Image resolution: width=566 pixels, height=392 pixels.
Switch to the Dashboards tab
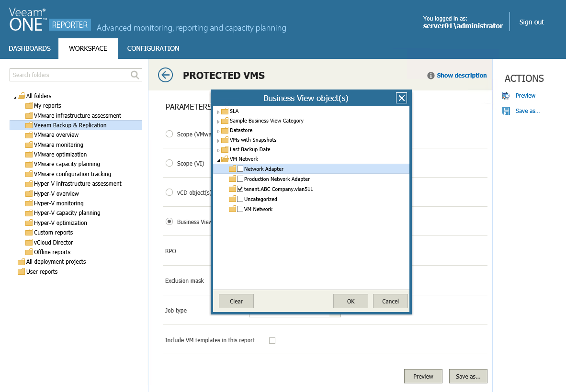pyautogui.click(x=30, y=48)
